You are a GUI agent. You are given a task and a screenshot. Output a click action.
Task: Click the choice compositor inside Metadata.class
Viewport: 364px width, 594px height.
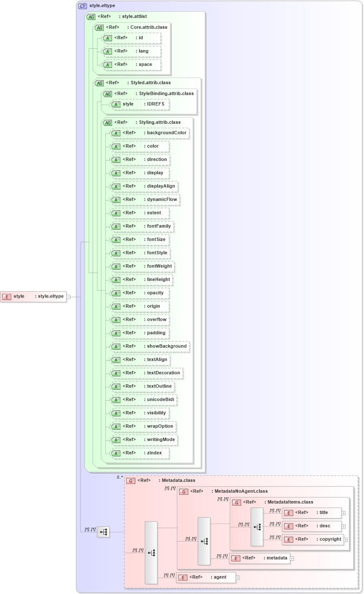151,553
